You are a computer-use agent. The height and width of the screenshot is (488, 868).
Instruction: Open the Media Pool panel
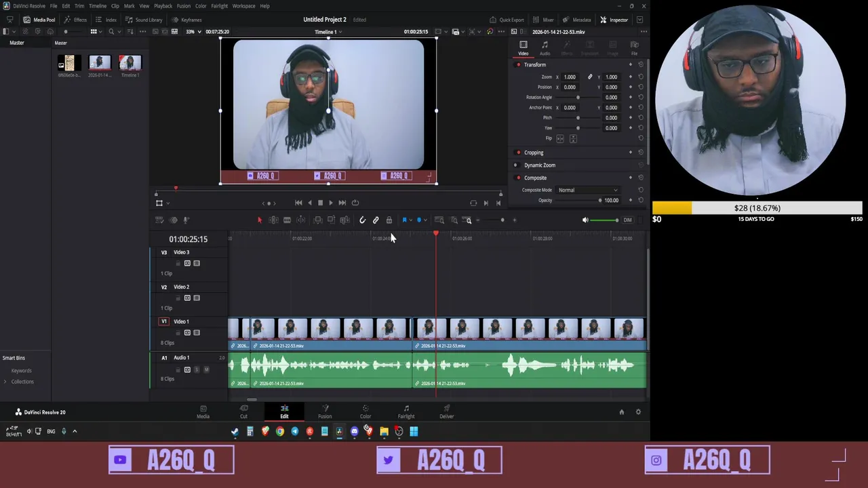point(39,20)
